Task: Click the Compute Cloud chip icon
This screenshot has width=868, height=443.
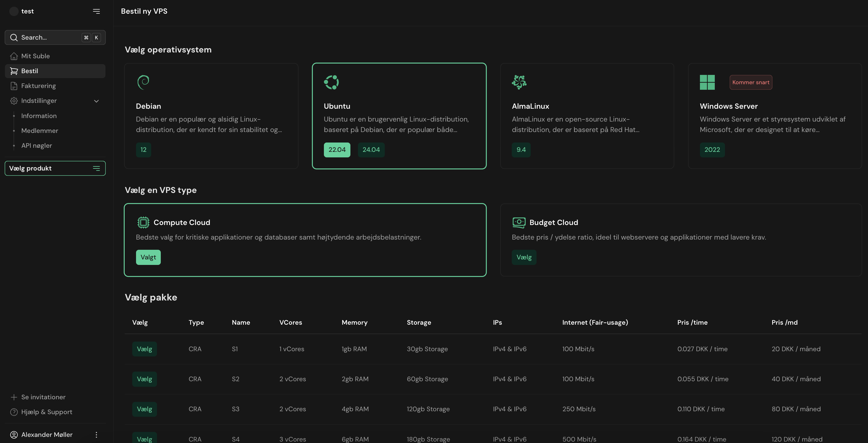Action: (x=143, y=222)
